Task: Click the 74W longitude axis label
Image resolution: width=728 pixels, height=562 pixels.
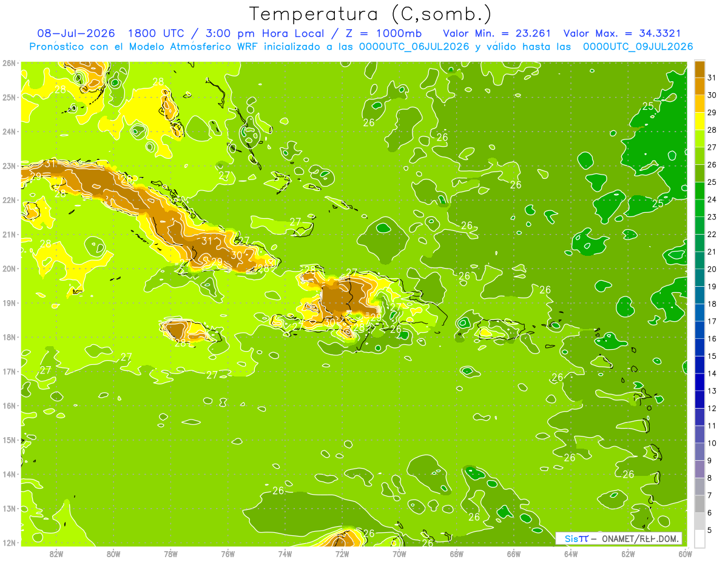Action: coord(285,554)
